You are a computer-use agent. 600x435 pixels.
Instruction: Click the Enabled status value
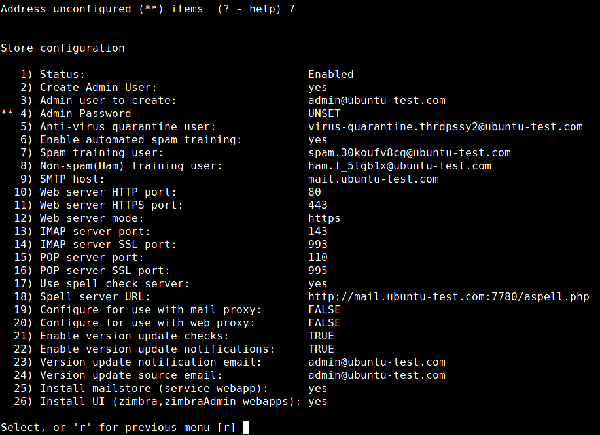331,75
